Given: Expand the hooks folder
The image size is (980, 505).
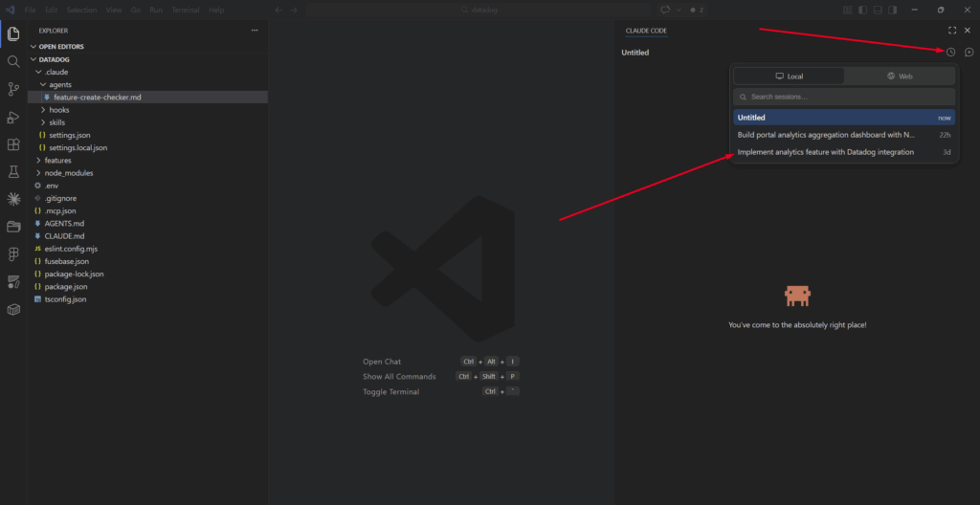Looking at the screenshot, I should pos(58,110).
